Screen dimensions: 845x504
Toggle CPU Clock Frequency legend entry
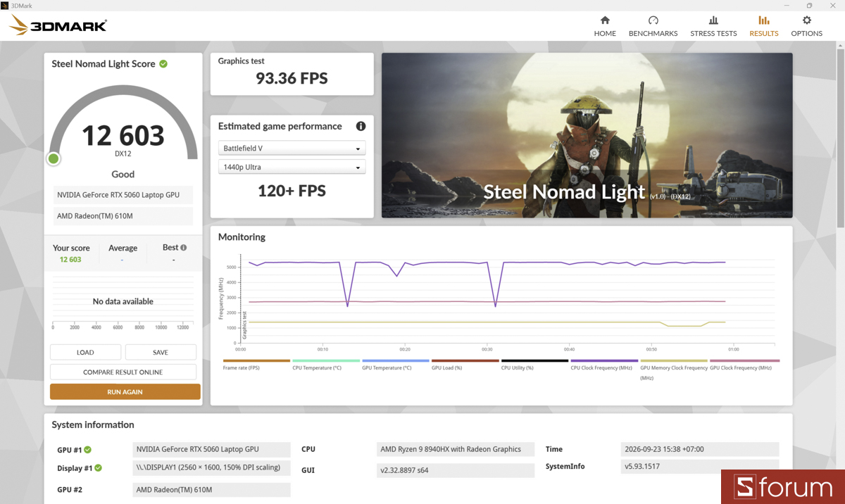604,364
